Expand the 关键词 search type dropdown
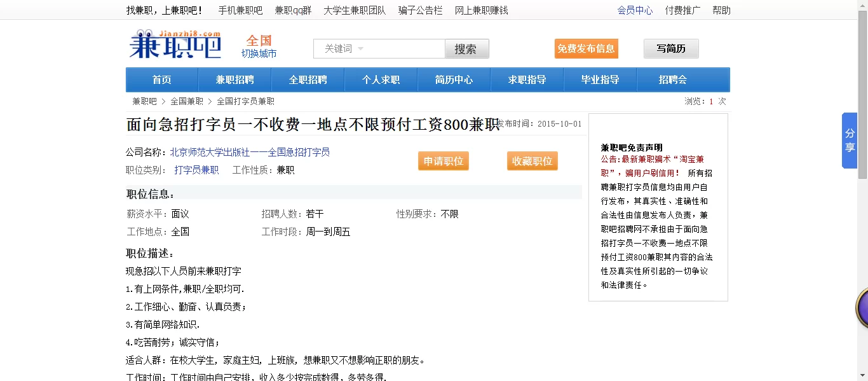Screen dimensions: 868x381 (x=344, y=49)
